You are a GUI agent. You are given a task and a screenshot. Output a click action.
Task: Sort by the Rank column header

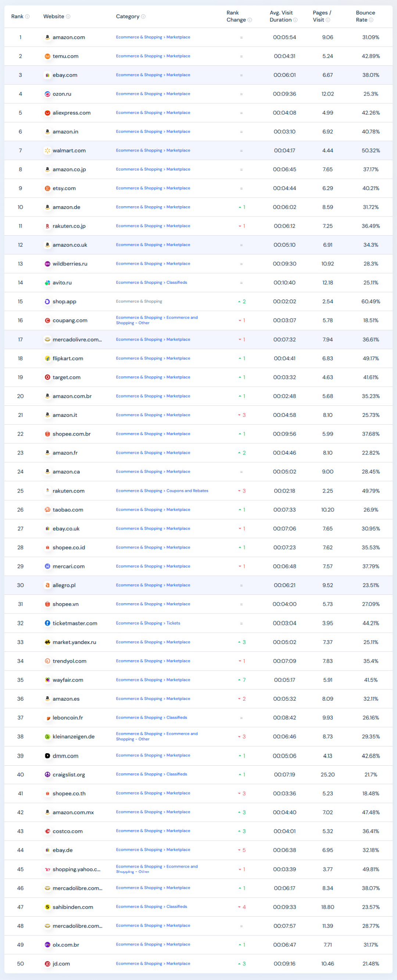click(18, 17)
